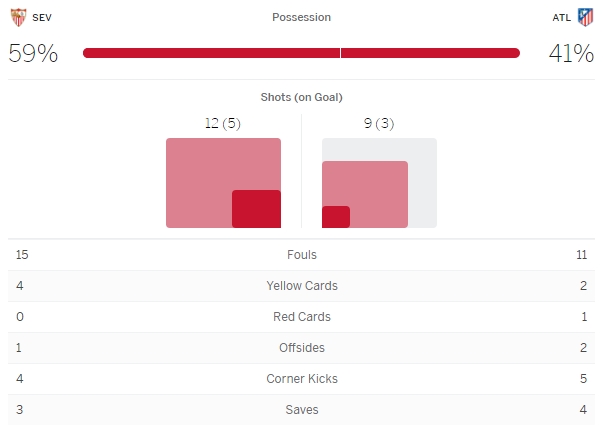Select the ATL team abbreviation
This screenshot has width=603, height=427.
562,17
